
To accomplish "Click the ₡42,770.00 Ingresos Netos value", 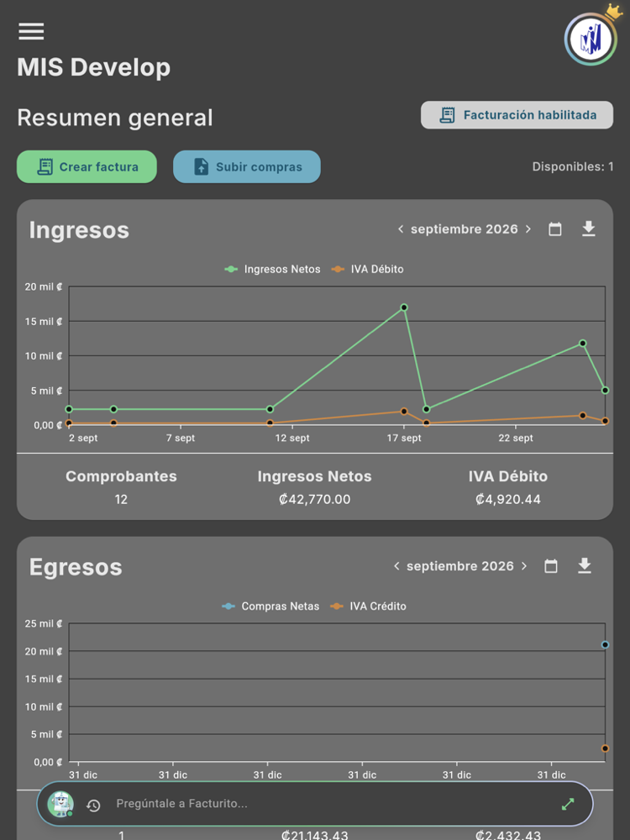I will click(314, 499).
